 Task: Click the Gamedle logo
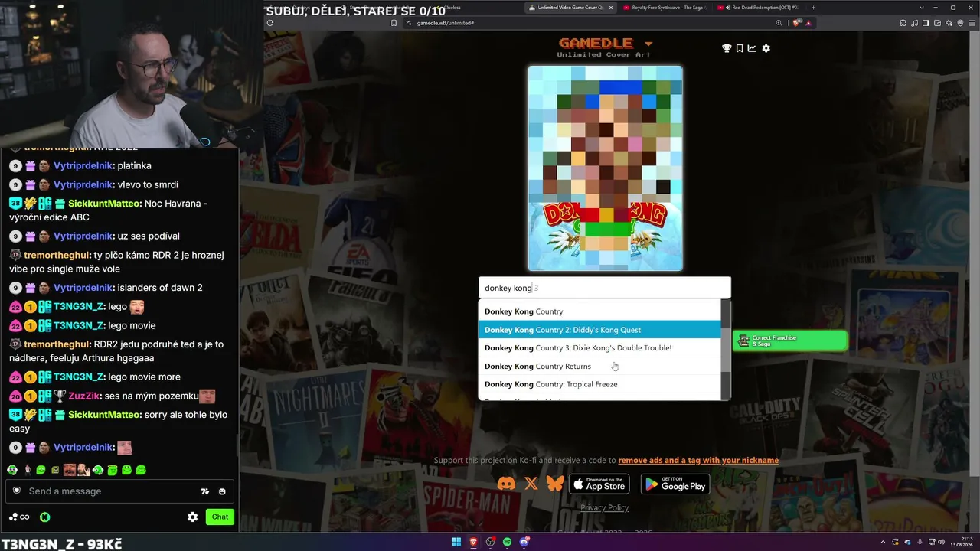coord(596,43)
